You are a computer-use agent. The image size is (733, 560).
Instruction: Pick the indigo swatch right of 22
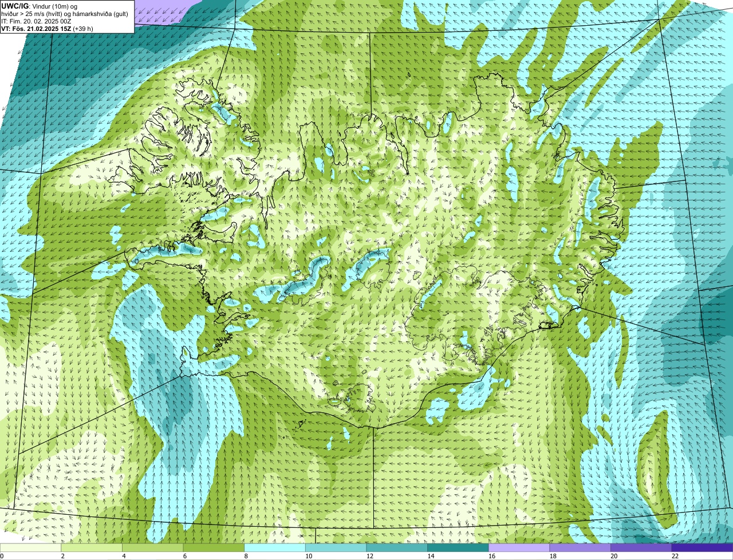point(702,547)
